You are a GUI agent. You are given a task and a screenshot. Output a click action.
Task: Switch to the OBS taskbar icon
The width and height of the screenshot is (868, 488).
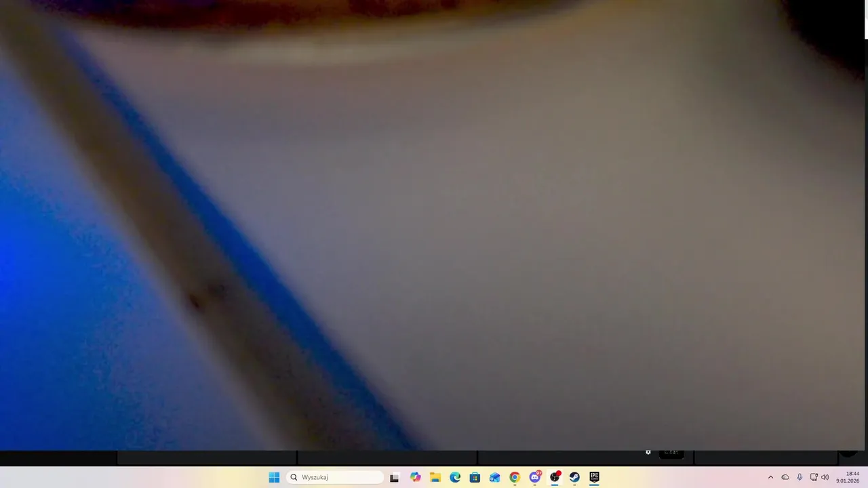click(555, 477)
